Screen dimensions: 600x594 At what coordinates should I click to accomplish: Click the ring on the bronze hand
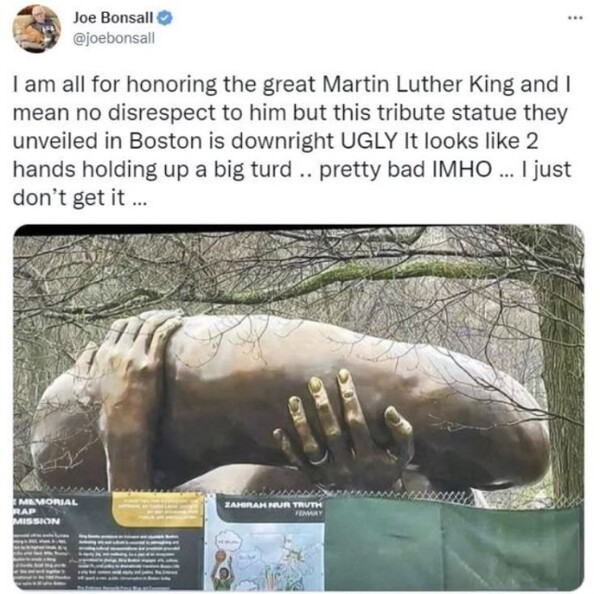coord(318,459)
